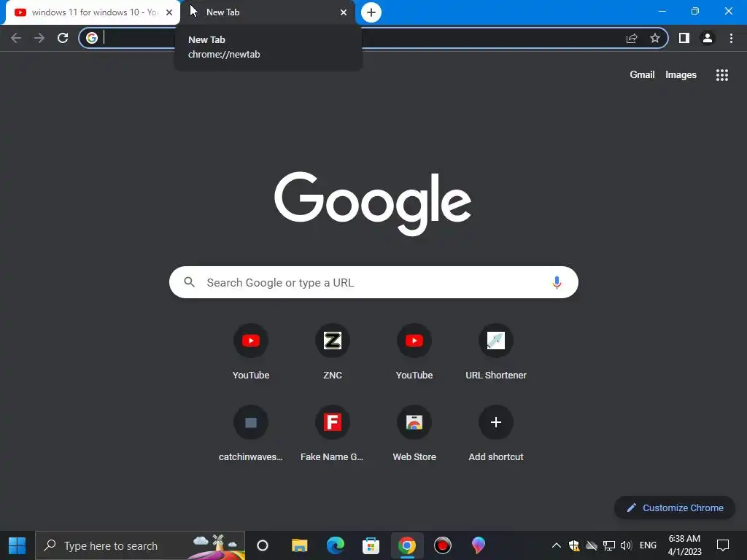The height and width of the screenshot is (560, 747).
Task: Open the notification center
Action: point(723,545)
